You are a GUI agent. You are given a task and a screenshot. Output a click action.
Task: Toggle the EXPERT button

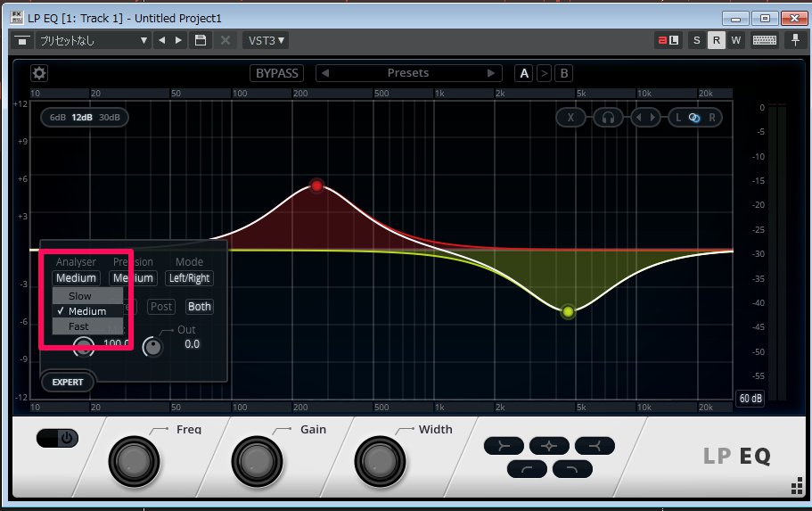(x=68, y=382)
